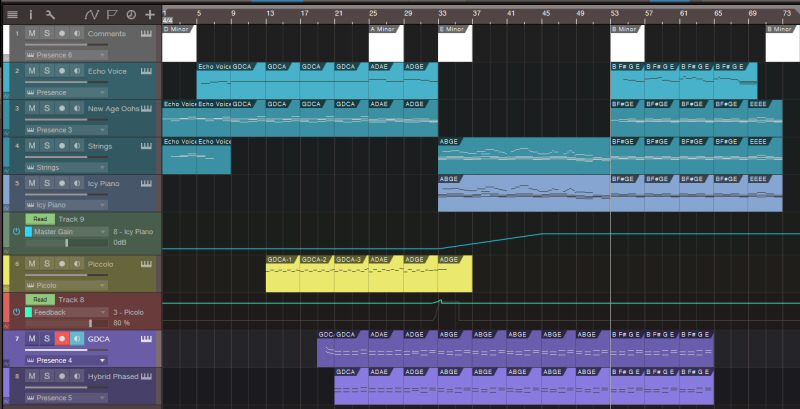Open the marker track flag icon
Viewport: 800px width, 409px height.
(112, 14)
